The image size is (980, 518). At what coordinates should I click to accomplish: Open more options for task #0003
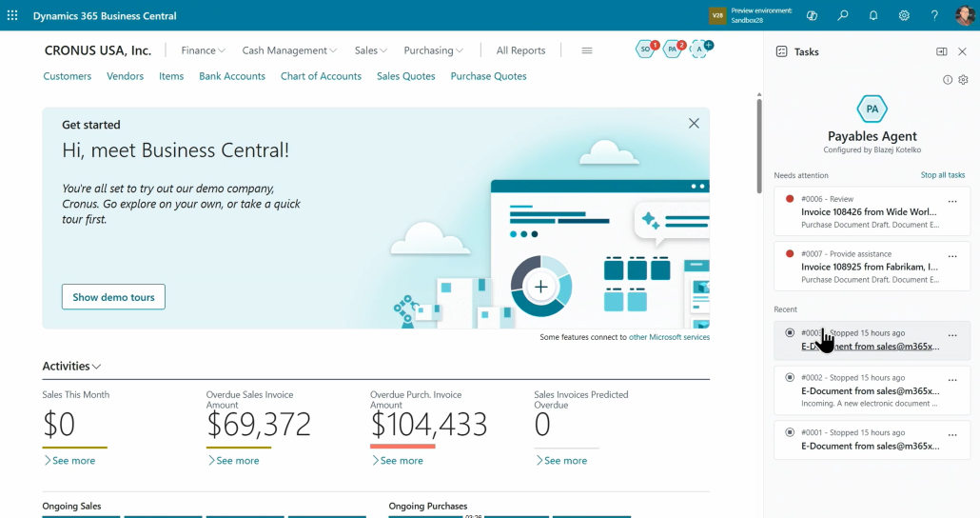coord(952,335)
